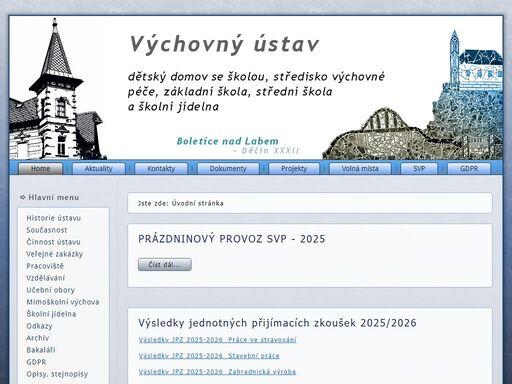Open Odkazy in sidebar

(39, 326)
